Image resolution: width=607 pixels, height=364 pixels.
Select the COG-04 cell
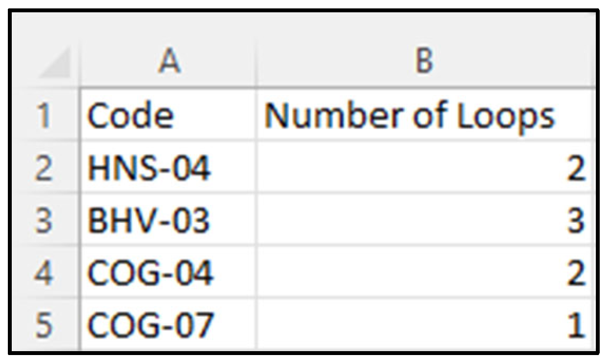tap(168, 273)
